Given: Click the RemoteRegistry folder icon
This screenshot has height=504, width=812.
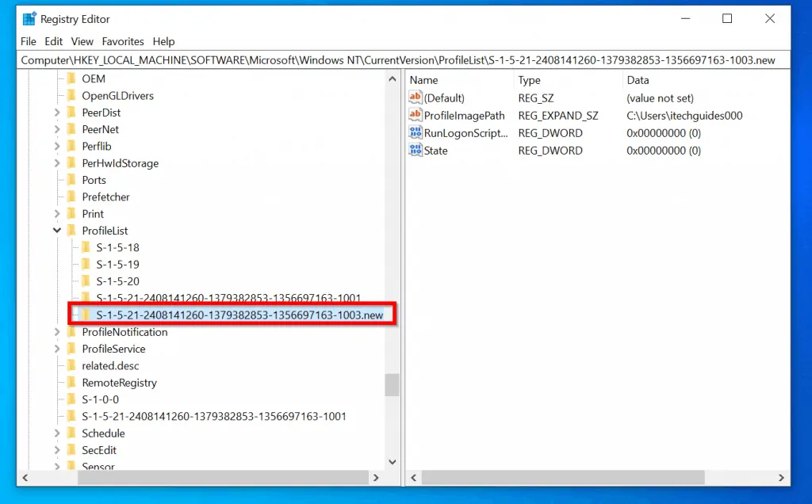Looking at the screenshot, I should tap(71, 383).
